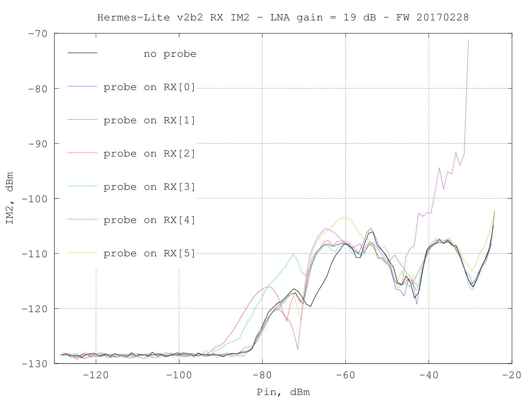The height and width of the screenshot is (399, 532).
Task: Click the -80 y-axis tick label
Action: 38,89
